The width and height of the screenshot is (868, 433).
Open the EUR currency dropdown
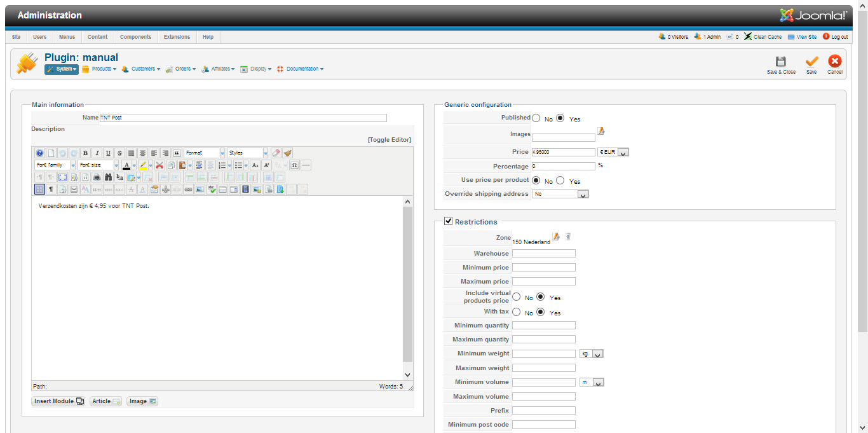pos(613,152)
